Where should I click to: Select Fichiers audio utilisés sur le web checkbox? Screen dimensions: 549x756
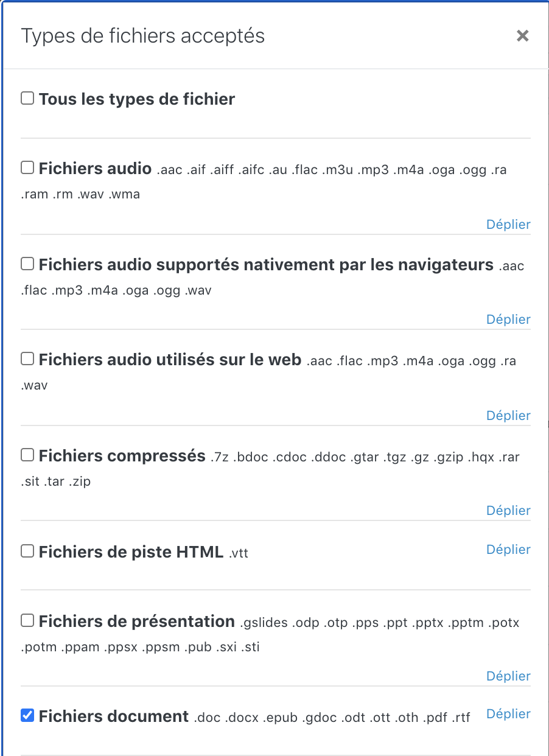pyautogui.click(x=27, y=359)
